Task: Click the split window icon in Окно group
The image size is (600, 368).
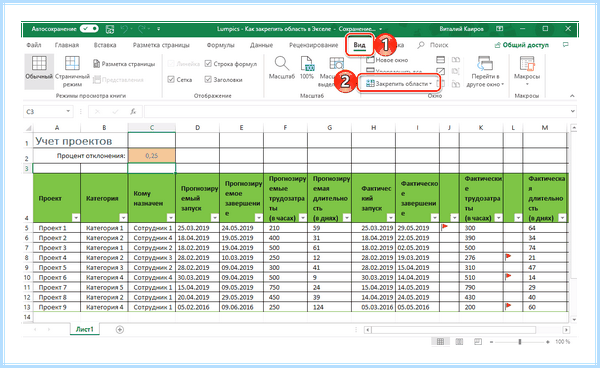Action: click(x=440, y=60)
